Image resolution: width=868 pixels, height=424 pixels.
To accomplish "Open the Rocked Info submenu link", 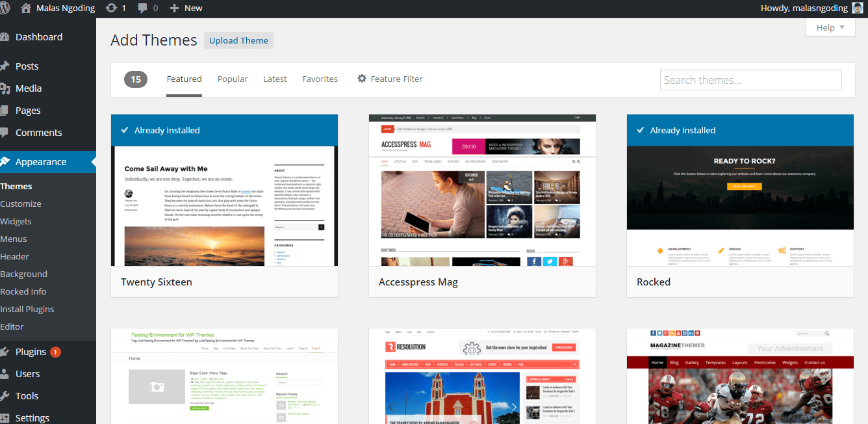I will click(x=23, y=291).
